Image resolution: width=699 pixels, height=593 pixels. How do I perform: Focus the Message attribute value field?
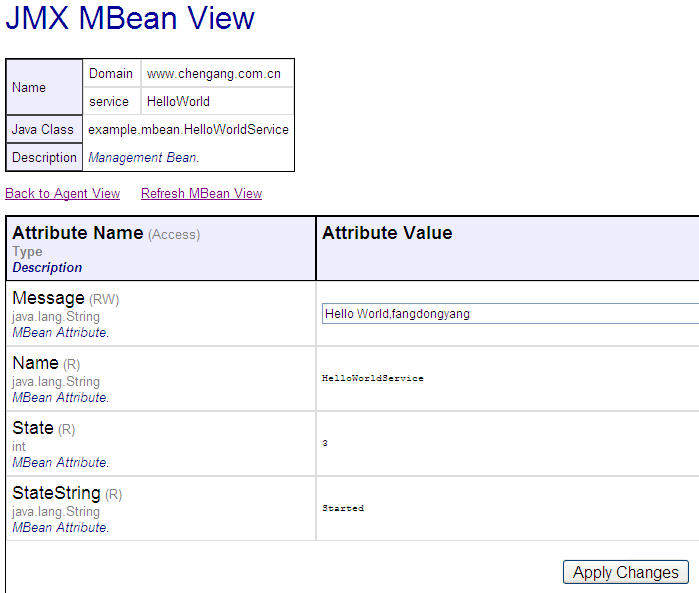510,313
